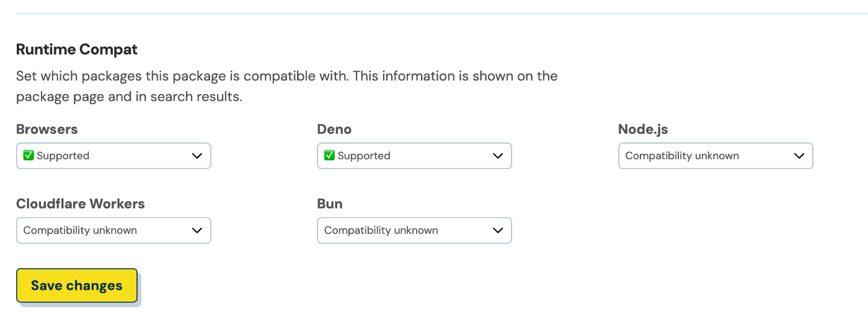Open the Node.js compatibility dropdown
This screenshot has height=327, width=868.
coord(715,156)
